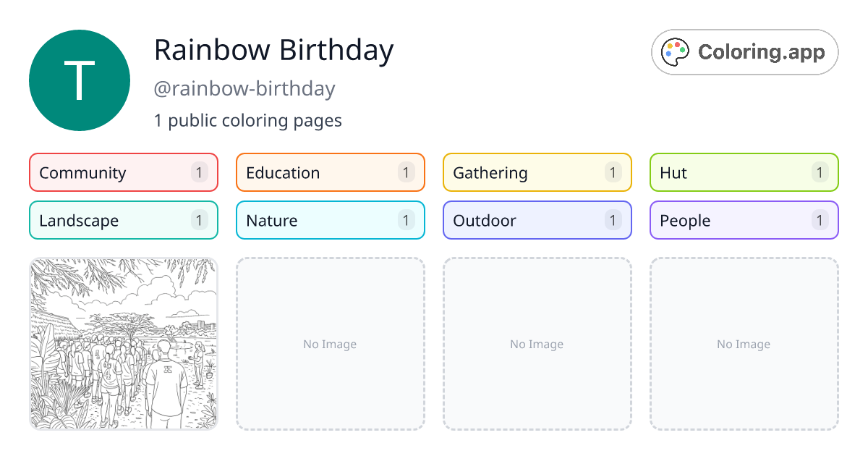The image size is (868, 456).
Task: Click the count badge on Hut
Action: coord(820,172)
